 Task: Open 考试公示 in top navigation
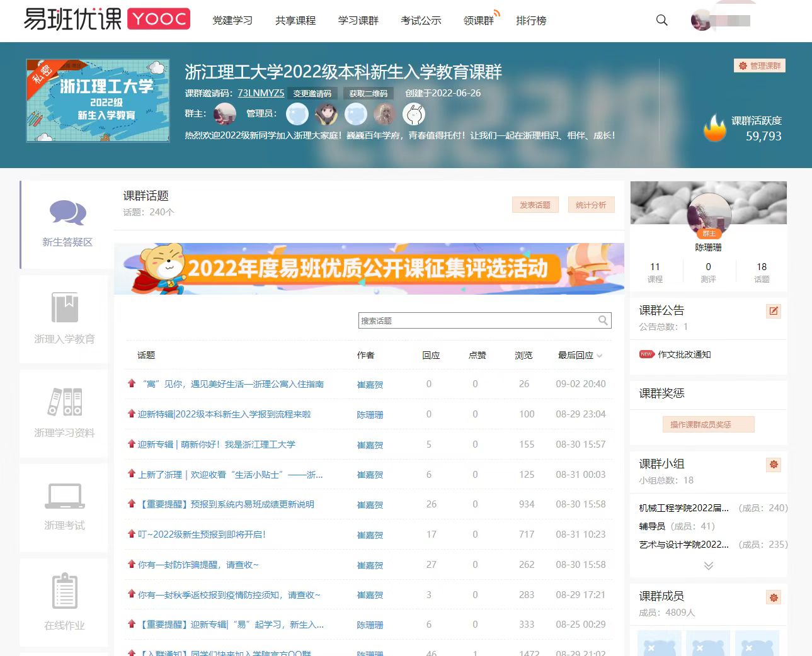421,21
